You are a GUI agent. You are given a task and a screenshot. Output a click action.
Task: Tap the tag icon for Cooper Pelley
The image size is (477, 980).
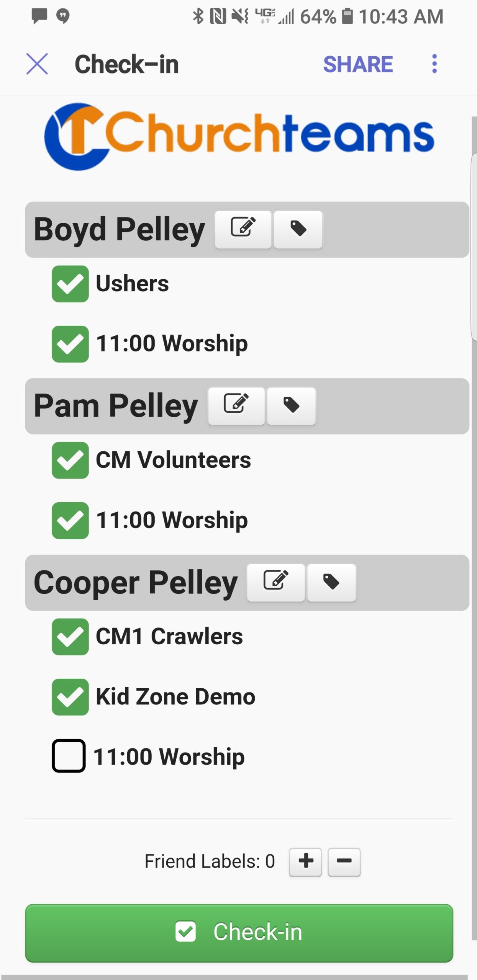(x=331, y=582)
